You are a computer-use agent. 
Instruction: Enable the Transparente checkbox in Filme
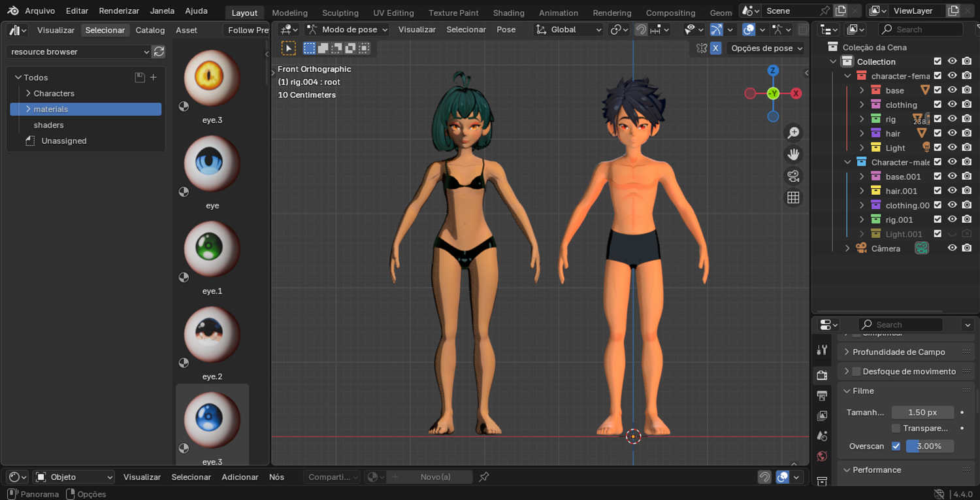(896, 428)
